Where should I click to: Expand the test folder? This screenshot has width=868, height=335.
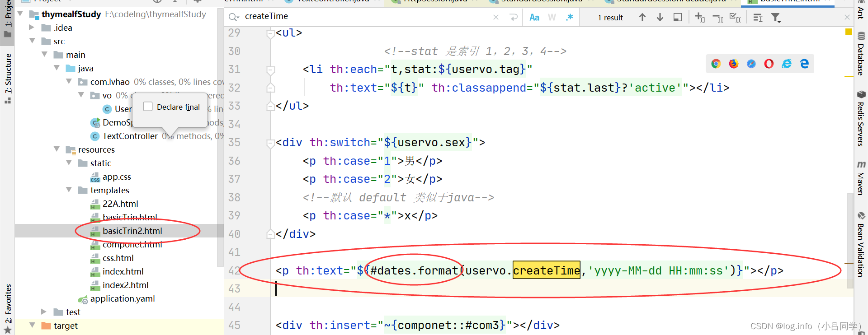coord(44,312)
